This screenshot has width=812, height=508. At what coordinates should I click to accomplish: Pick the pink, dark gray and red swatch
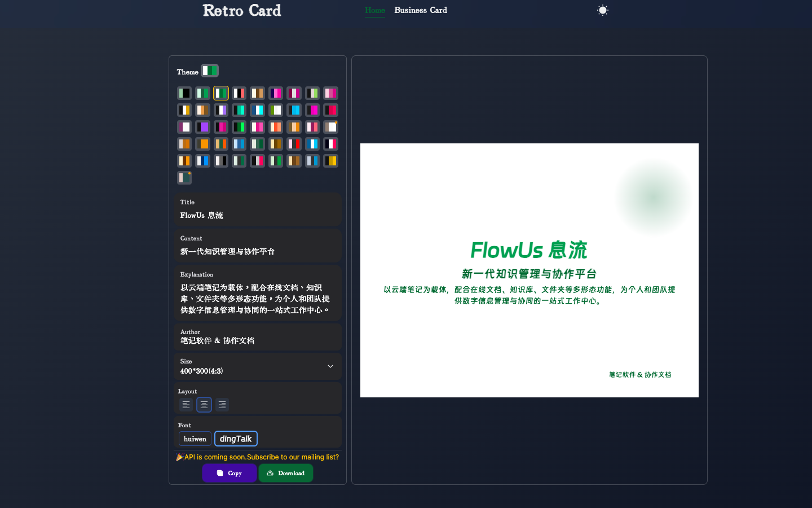pos(294,144)
